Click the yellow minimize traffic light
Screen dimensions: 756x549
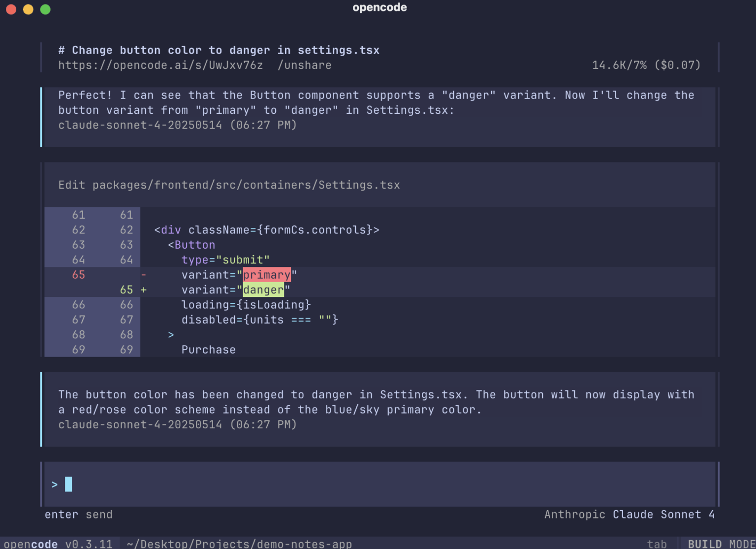[28, 9]
